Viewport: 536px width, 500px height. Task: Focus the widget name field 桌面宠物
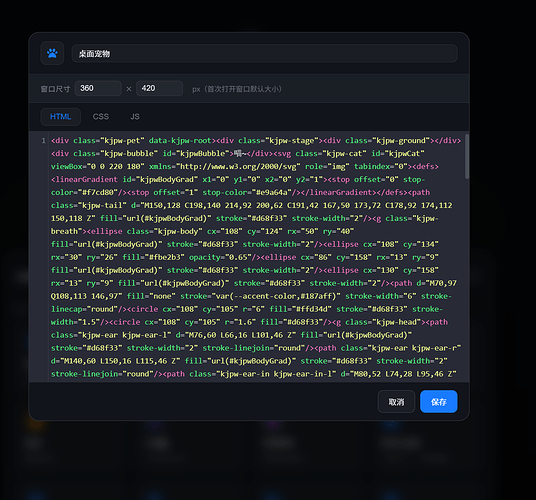click(264, 54)
